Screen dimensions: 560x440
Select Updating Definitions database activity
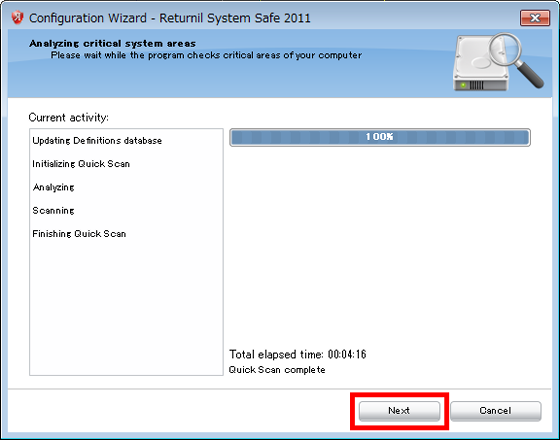coord(97,141)
